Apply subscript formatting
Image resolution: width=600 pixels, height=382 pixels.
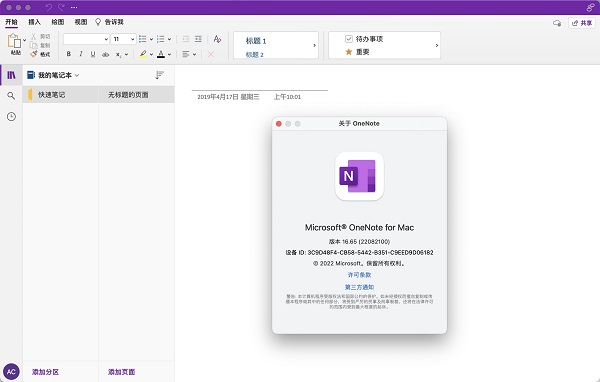[119, 54]
